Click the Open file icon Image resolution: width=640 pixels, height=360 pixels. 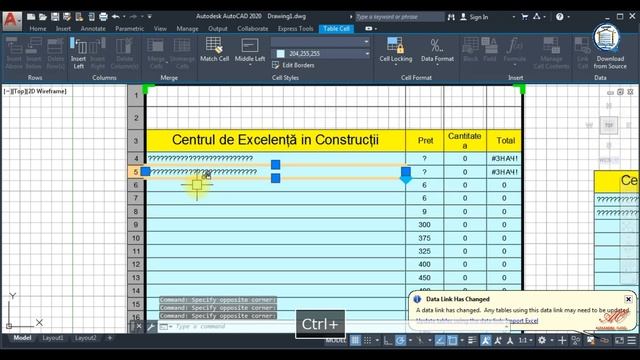point(43,17)
